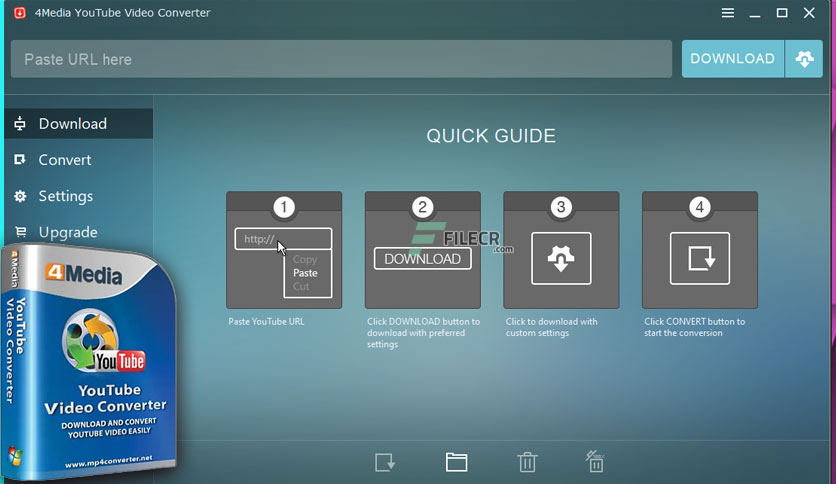The image size is (836, 484).
Task: Open download with custom settings icon
Action: [804, 59]
